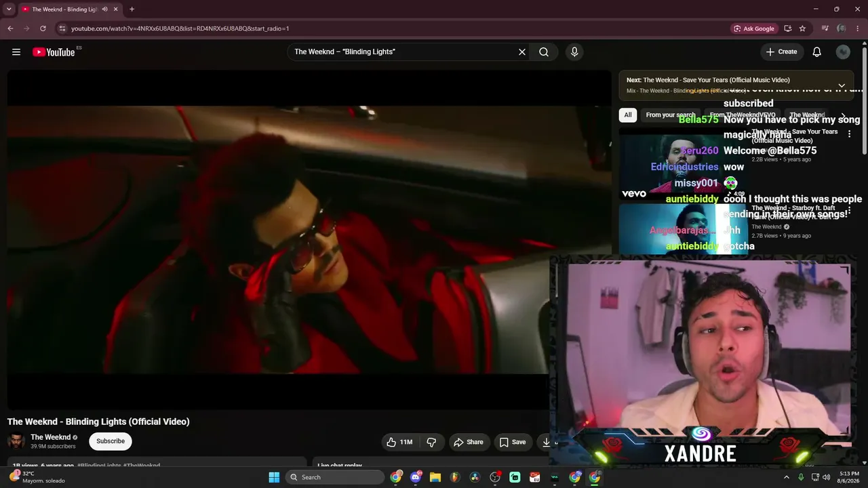The image size is (868, 488).
Task: Click the video title text
Action: pos(98,422)
